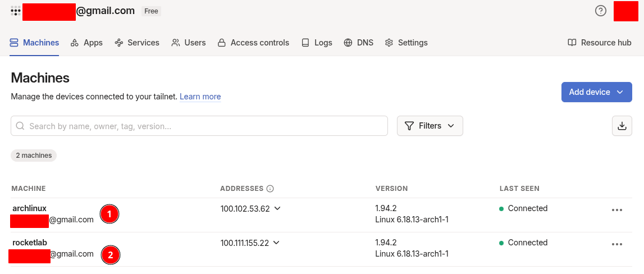Open the help question mark icon

(x=600, y=11)
